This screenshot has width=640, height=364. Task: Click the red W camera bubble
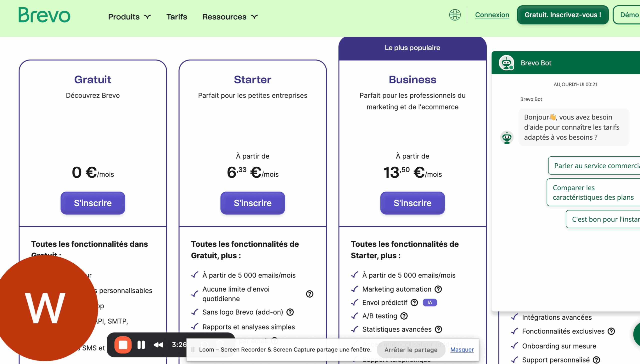coord(45,308)
